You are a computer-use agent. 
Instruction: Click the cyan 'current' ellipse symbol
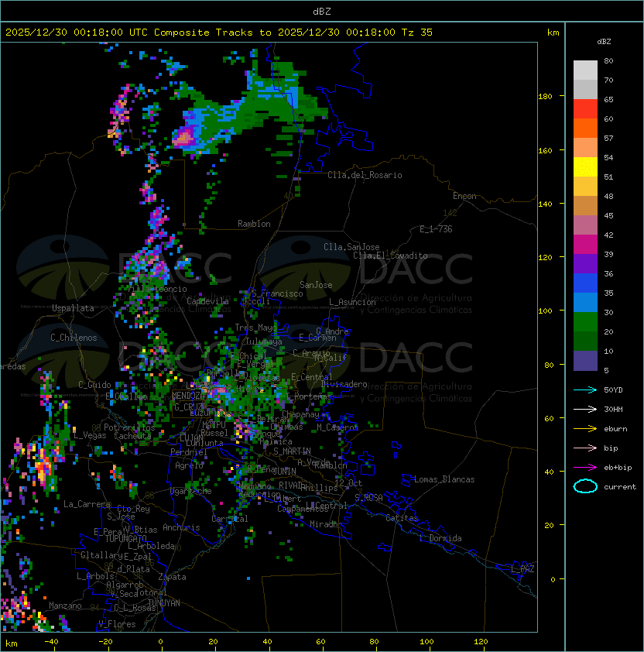pyautogui.click(x=585, y=486)
